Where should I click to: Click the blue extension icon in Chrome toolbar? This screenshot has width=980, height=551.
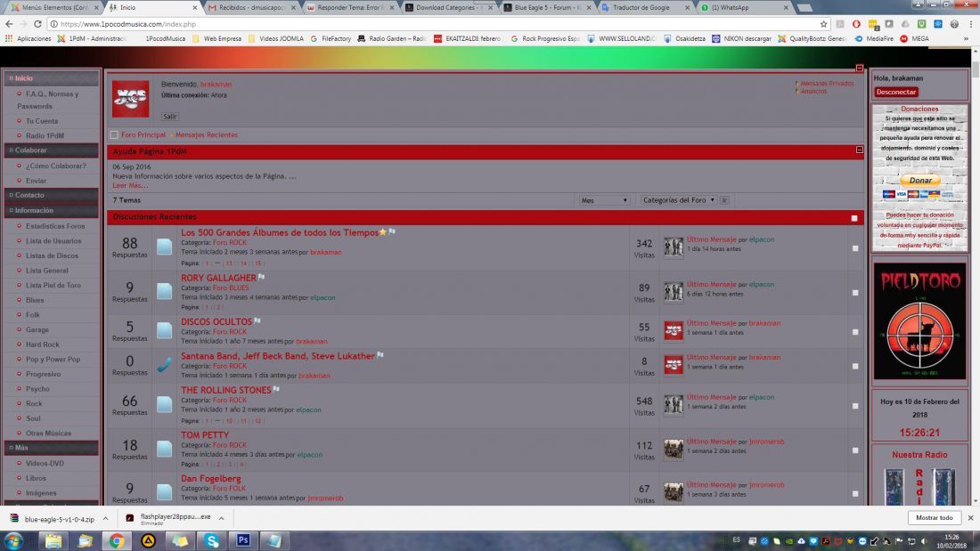coord(937,24)
